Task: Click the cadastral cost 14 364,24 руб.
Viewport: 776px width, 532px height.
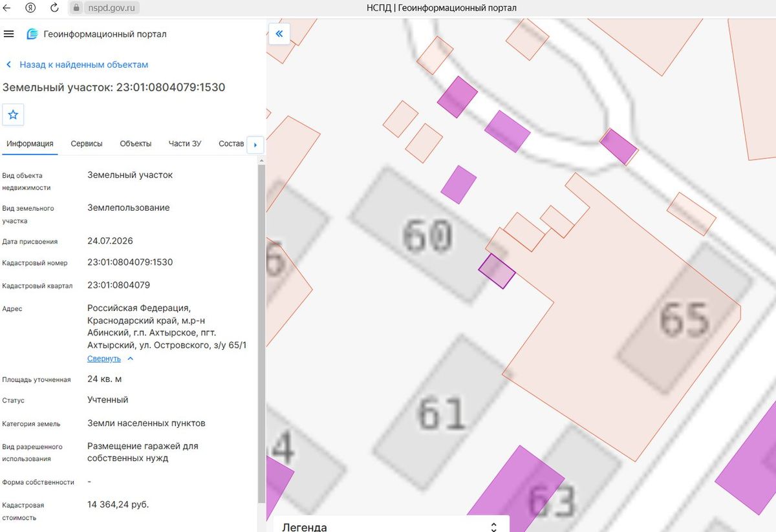Action: click(x=118, y=504)
